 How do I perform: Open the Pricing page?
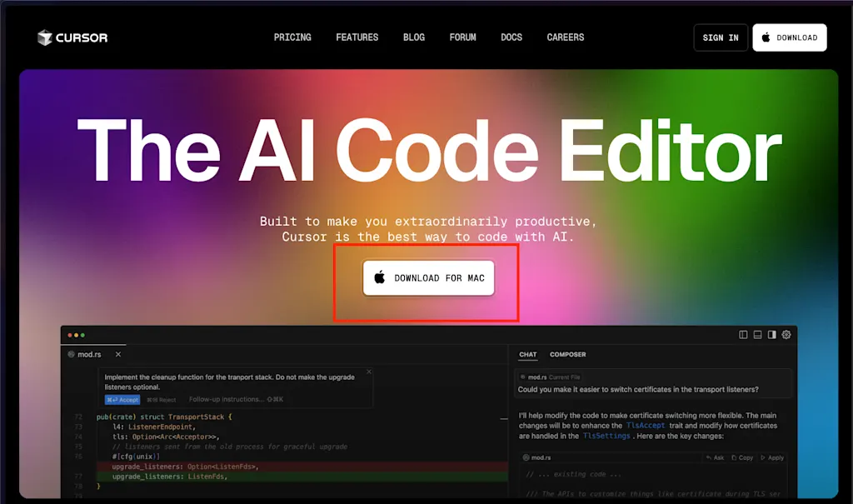(292, 37)
